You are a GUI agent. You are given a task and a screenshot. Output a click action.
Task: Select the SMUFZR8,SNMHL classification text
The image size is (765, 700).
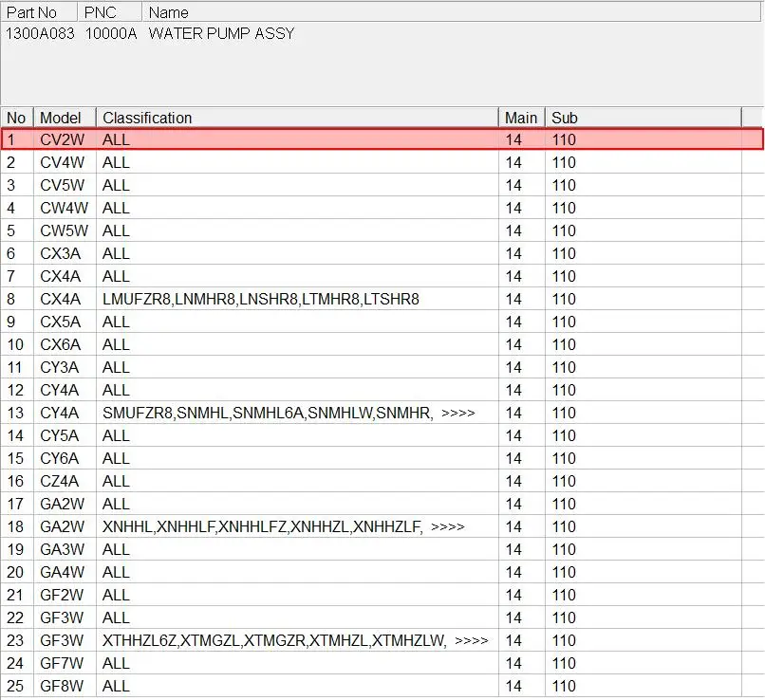click(268, 413)
